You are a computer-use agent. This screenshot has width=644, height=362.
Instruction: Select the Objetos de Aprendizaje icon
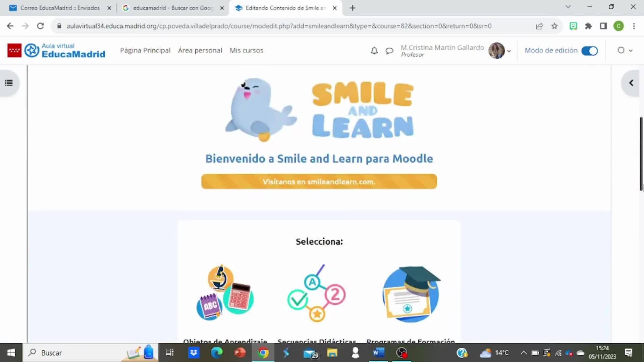(x=225, y=293)
